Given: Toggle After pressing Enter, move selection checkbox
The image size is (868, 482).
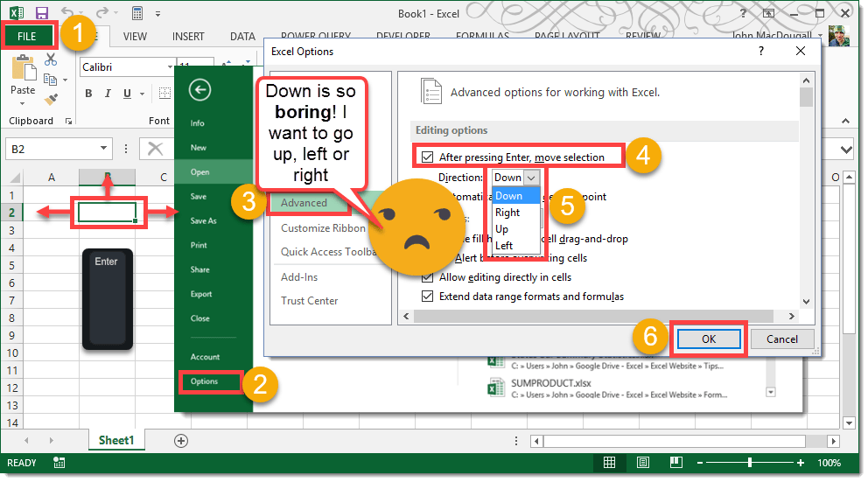Looking at the screenshot, I should tap(427, 157).
